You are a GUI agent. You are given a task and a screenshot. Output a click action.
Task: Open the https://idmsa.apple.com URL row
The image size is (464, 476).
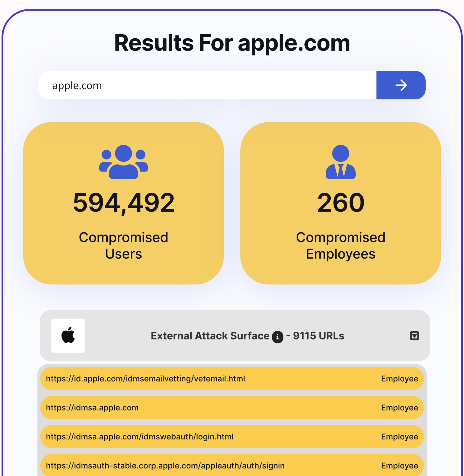(232, 408)
